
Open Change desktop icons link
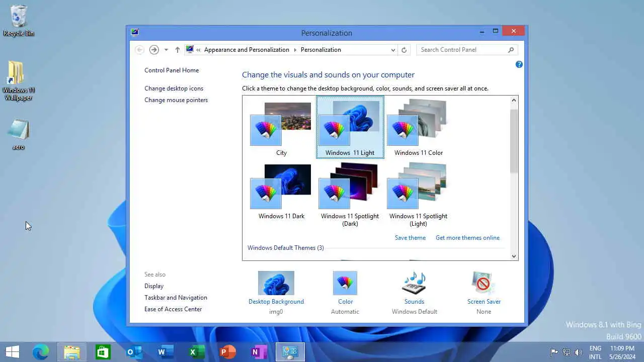tap(174, 88)
